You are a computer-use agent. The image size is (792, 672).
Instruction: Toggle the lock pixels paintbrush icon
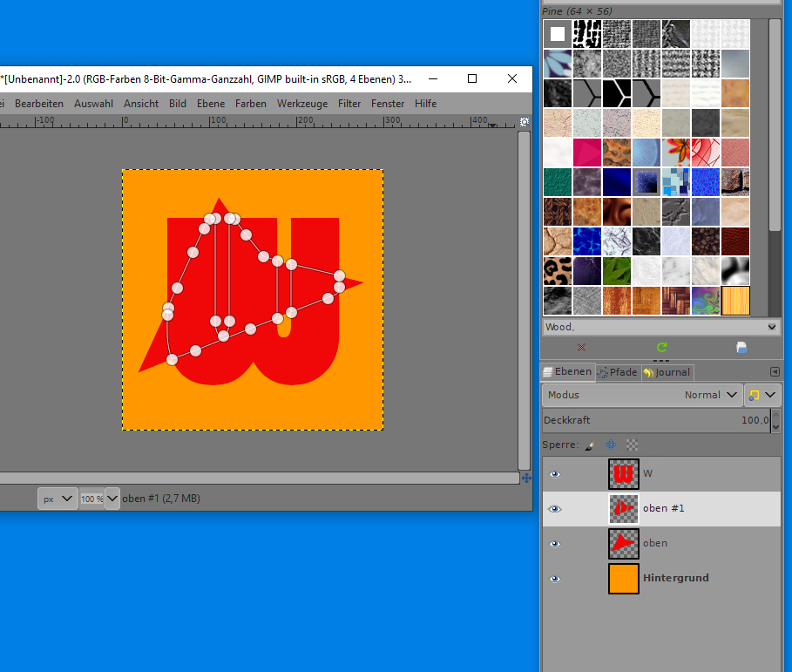[x=590, y=445]
